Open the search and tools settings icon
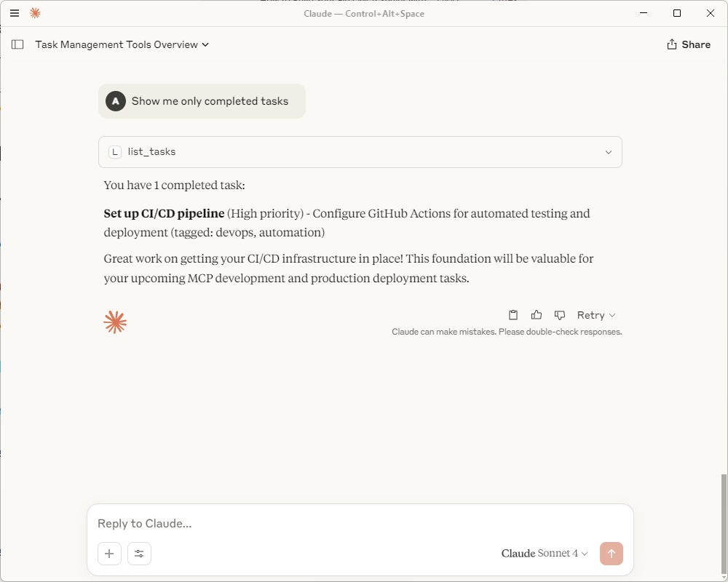The height and width of the screenshot is (582, 728). click(x=139, y=554)
